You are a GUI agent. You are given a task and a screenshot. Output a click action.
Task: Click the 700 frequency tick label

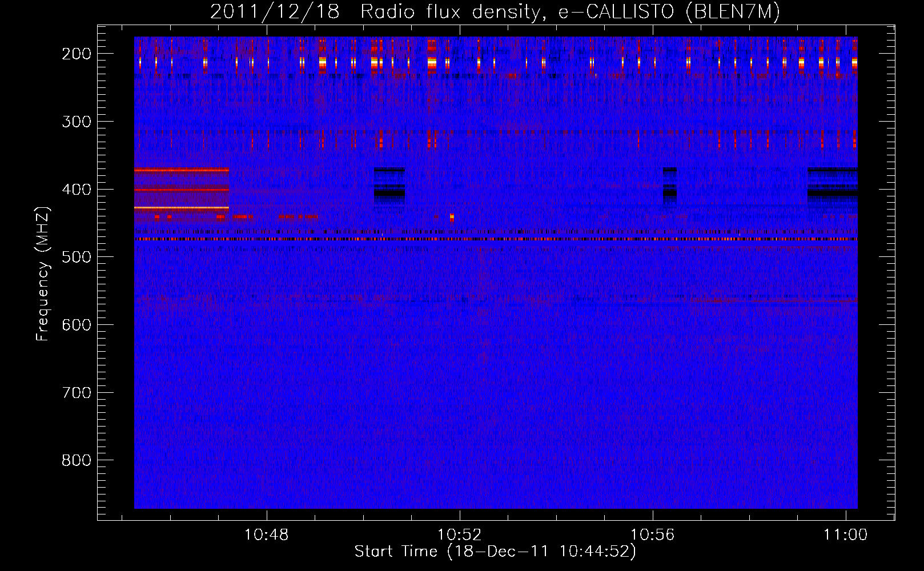pyautogui.click(x=76, y=393)
